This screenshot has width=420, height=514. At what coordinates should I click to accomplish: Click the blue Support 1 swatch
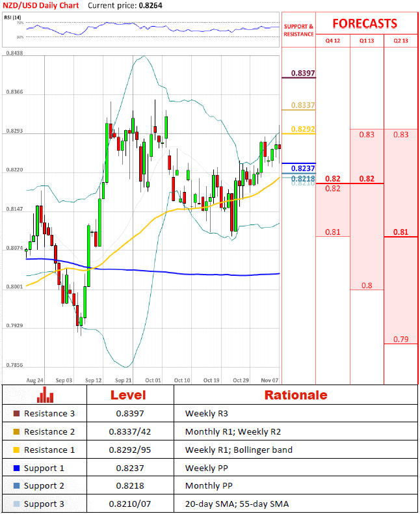pyautogui.click(x=16, y=468)
